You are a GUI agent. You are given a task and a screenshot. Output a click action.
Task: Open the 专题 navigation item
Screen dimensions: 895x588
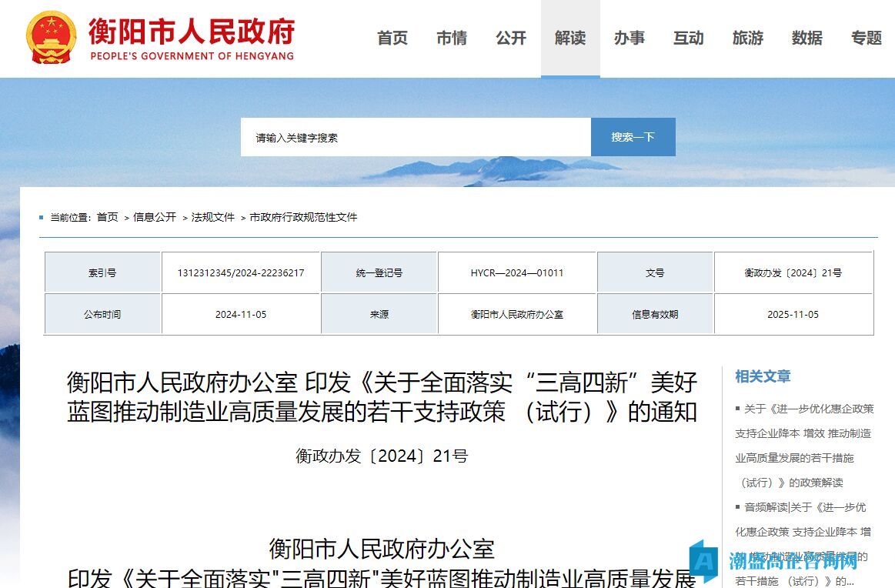(867, 38)
